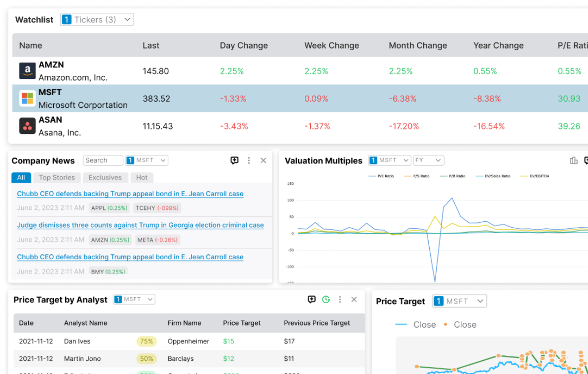Sort watchlist by Name column header

click(x=31, y=45)
